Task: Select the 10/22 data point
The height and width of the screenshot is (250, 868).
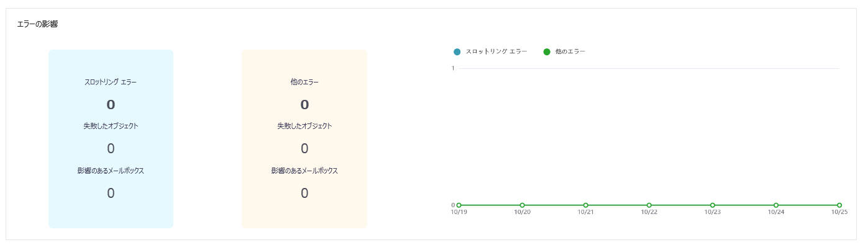Action: [649, 205]
